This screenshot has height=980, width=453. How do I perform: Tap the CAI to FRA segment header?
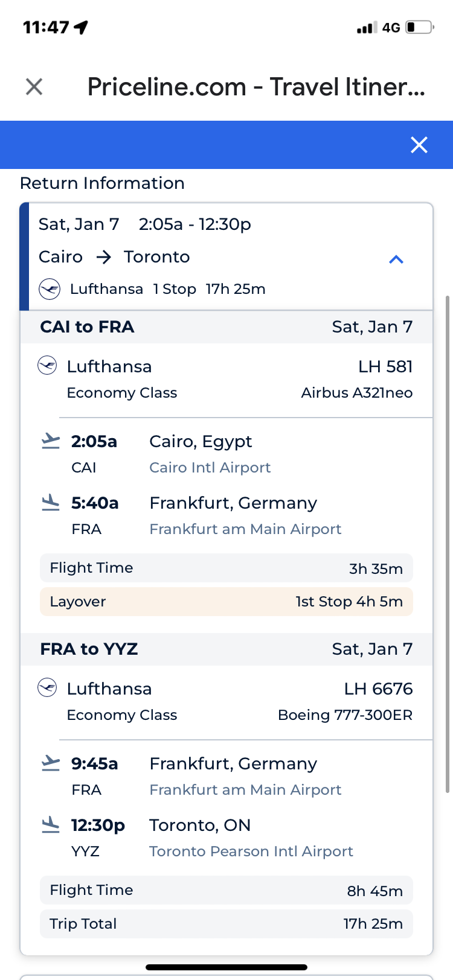226,327
